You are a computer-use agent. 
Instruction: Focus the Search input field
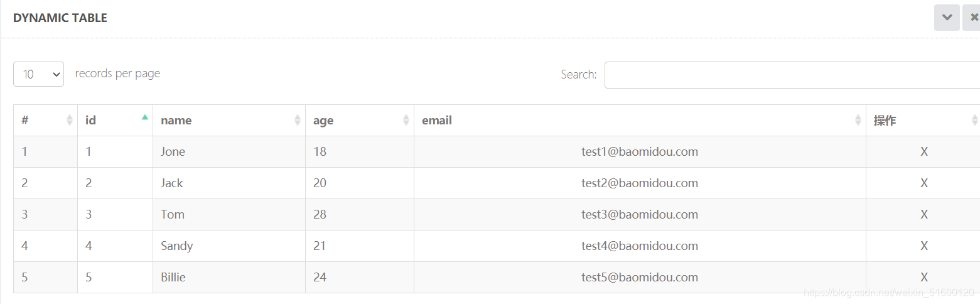(792, 75)
